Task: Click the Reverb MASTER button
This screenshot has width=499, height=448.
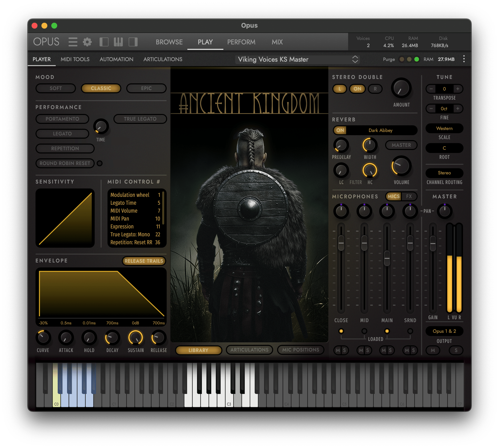Action: (x=401, y=145)
